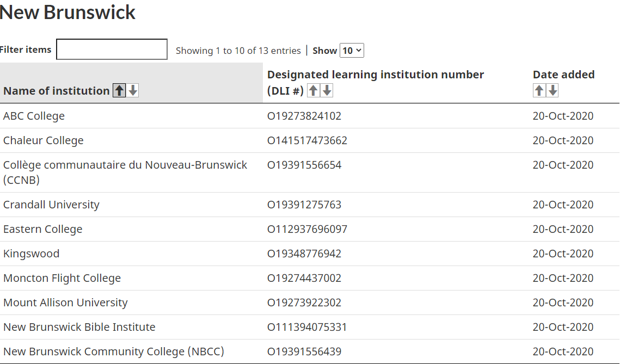Screen dimensions: 620x364
Task: Select the ABC College row name
Action: click(x=34, y=116)
